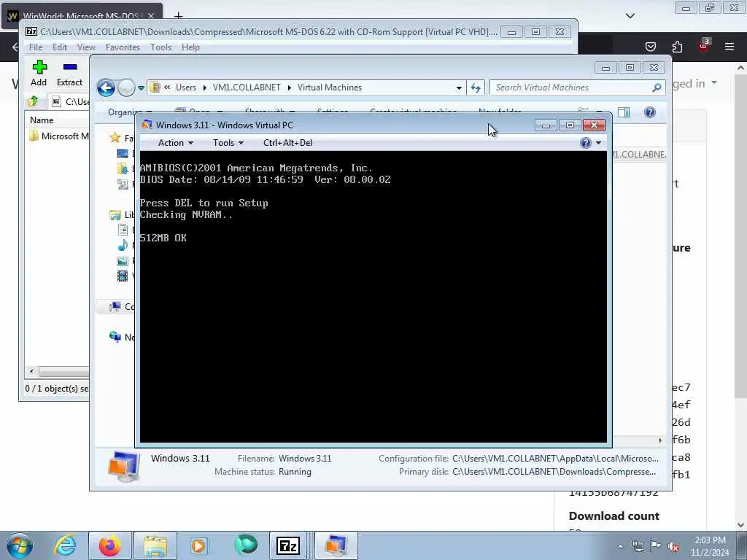Switch to Virtual PC taskbar button
Image resolution: width=747 pixels, height=560 pixels.
tap(336, 545)
